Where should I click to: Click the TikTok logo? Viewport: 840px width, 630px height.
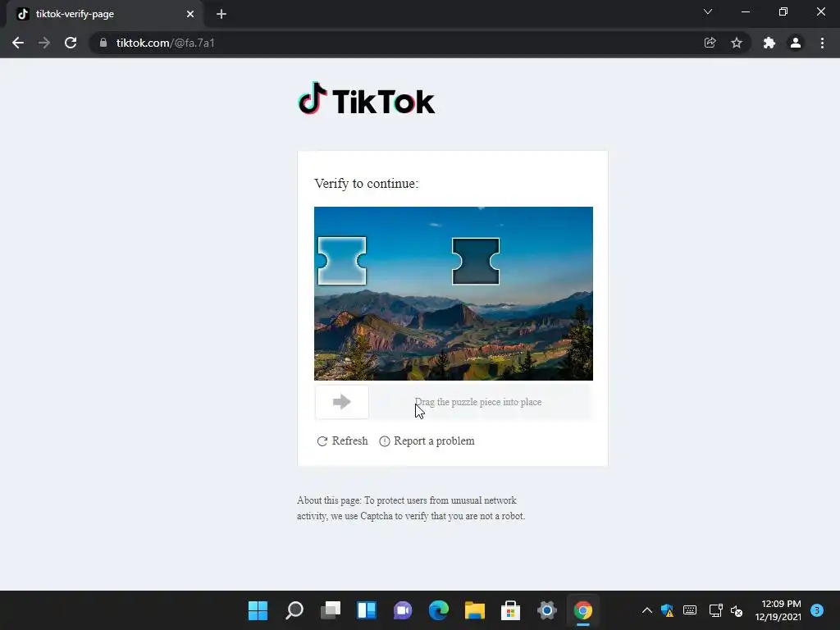pyautogui.click(x=367, y=99)
